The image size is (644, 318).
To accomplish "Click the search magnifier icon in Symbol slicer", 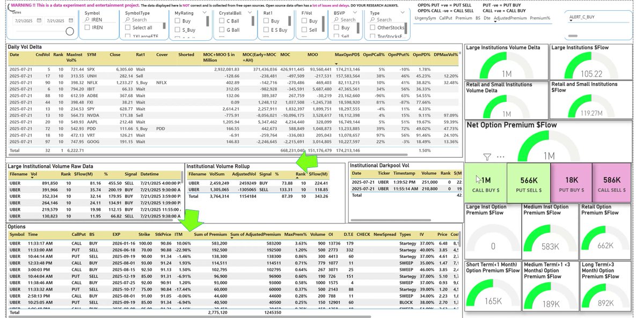I will click(x=87, y=19).
